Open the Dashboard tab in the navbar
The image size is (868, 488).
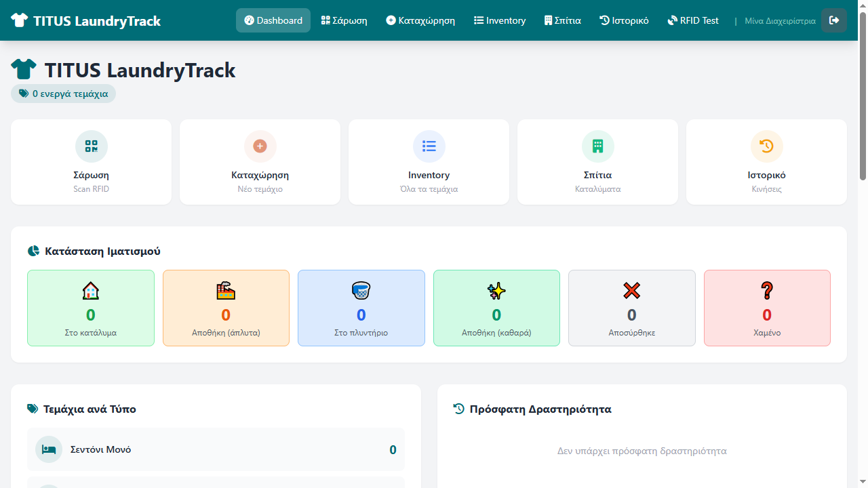click(273, 20)
